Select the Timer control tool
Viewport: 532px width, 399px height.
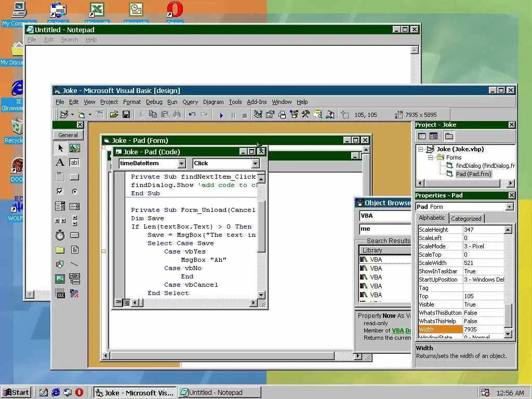[x=60, y=235]
